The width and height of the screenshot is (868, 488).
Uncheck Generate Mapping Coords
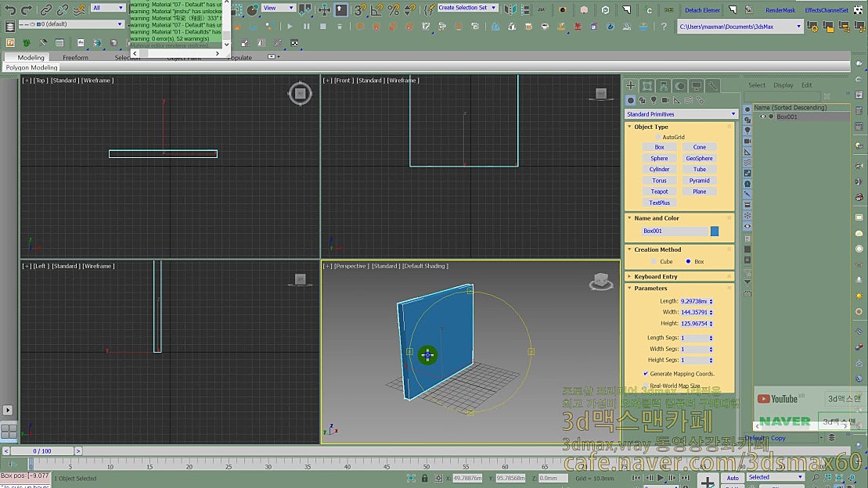coord(646,374)
